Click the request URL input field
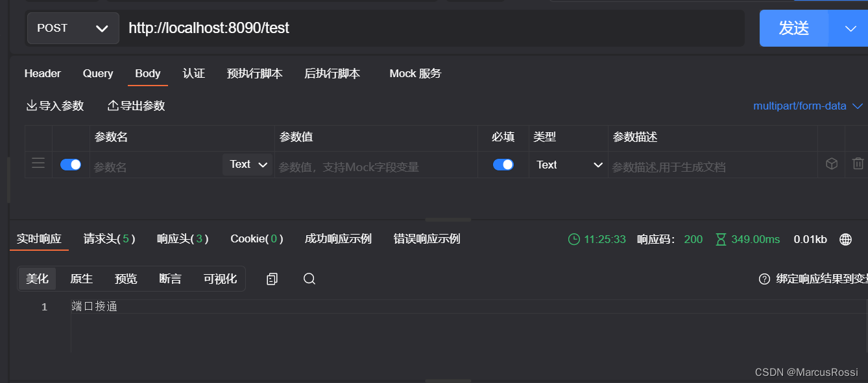This screenshot has width=868, height=383. point(389,28)
